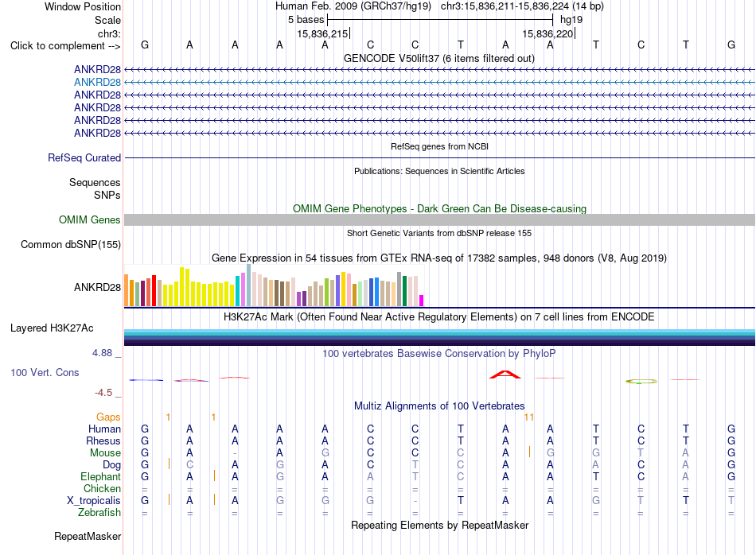Click the Dog species label

click(112, 465)
